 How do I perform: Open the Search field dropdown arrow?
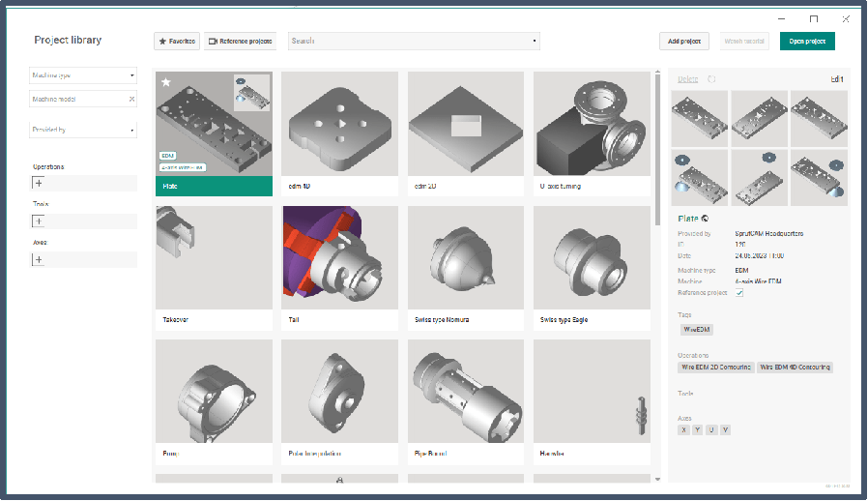pyautogui.click(x=535, y=41)
